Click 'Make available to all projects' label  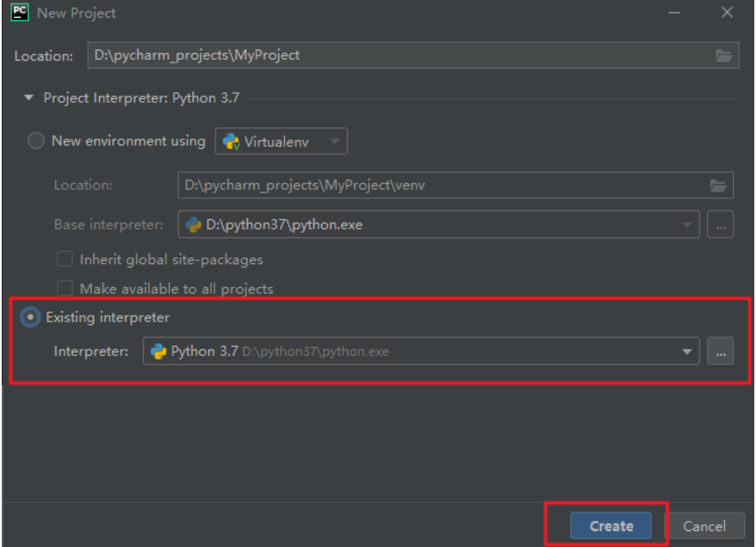177,289
